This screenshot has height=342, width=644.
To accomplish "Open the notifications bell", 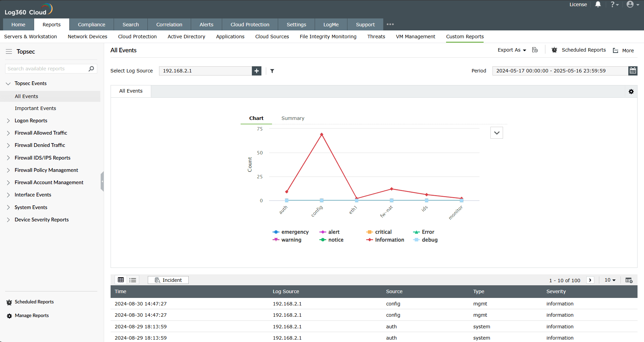I will point(598,4).
